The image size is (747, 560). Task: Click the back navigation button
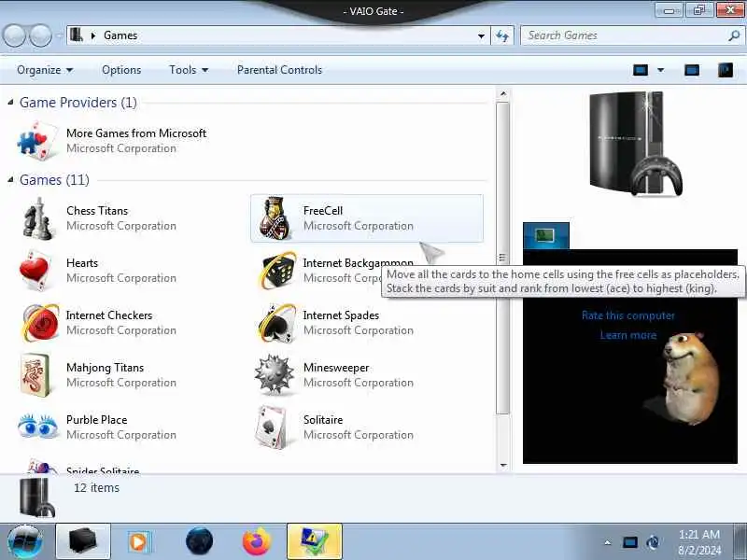coord(14,35)
